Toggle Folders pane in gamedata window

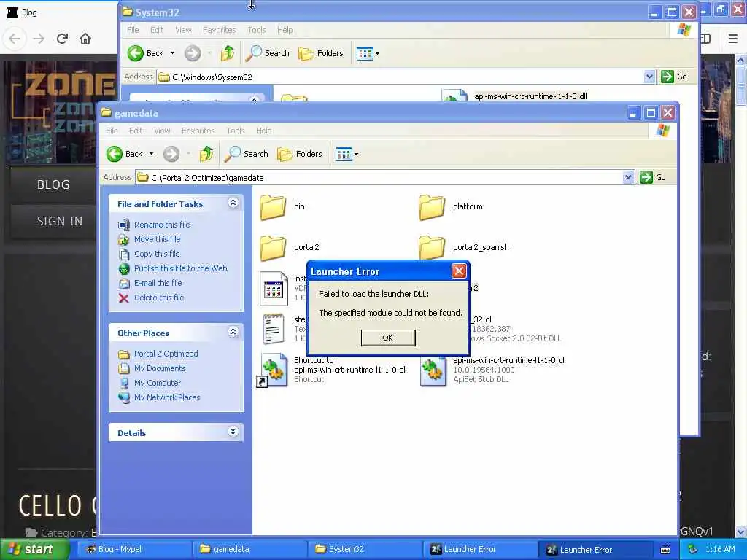[x=300, y=154]
